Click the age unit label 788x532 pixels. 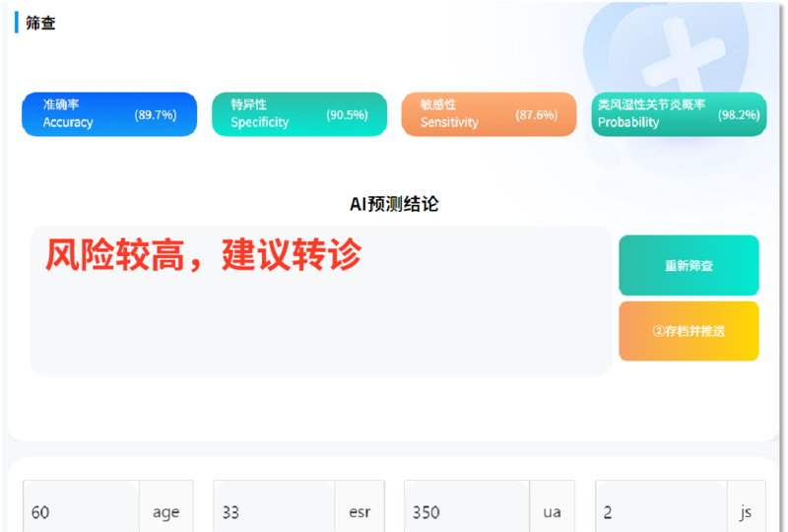coord(166,511)
